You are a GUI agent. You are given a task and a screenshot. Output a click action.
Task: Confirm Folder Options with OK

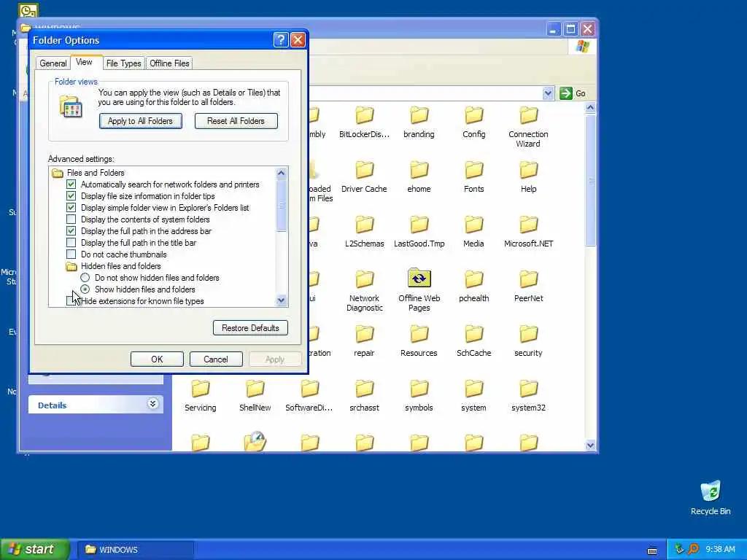tap(157, 359)
